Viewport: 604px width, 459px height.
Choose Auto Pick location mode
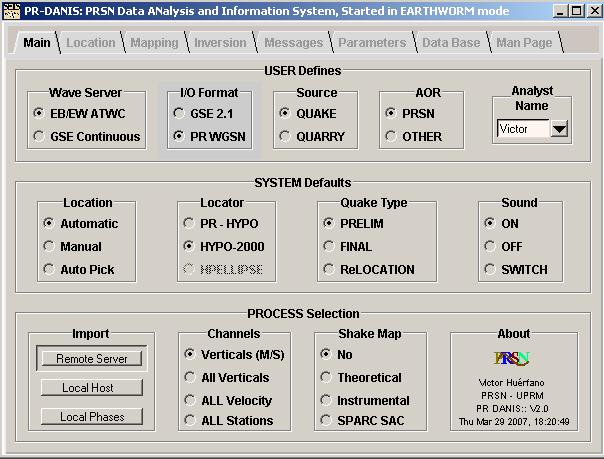click(79, 270)
